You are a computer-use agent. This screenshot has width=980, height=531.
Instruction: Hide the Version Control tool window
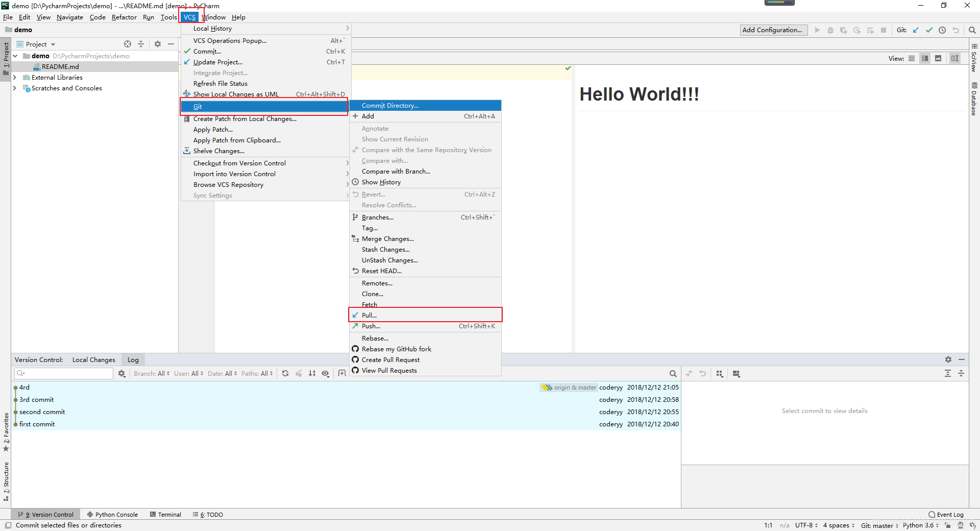(962, 359)
